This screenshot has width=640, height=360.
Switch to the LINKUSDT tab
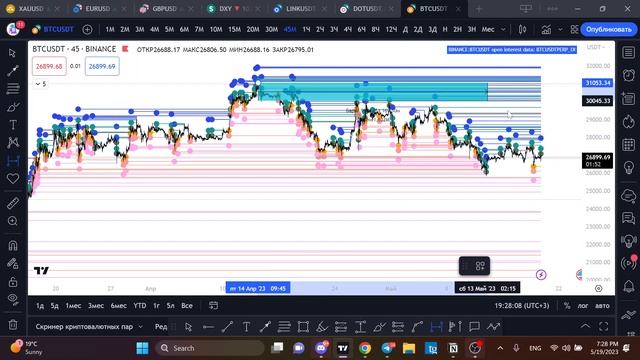coord(299,9)
